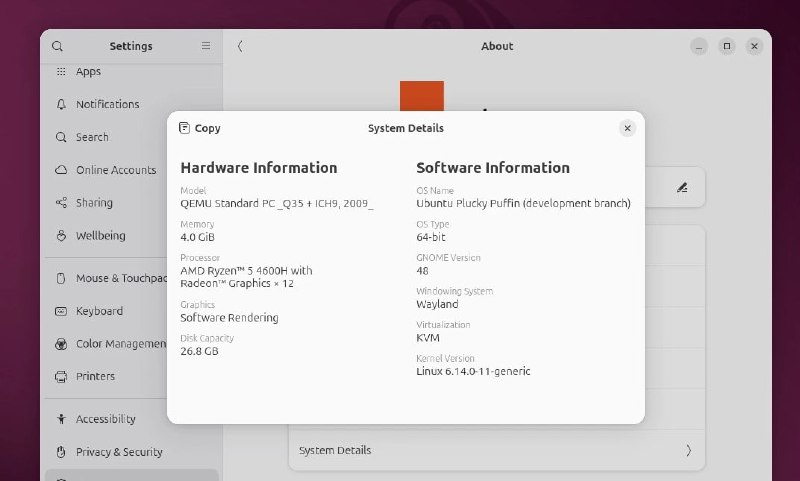Click kernel version Linux 6.14.0-11-generic
Viewport: 800px width, 481px height.
[x=473, y=371]
